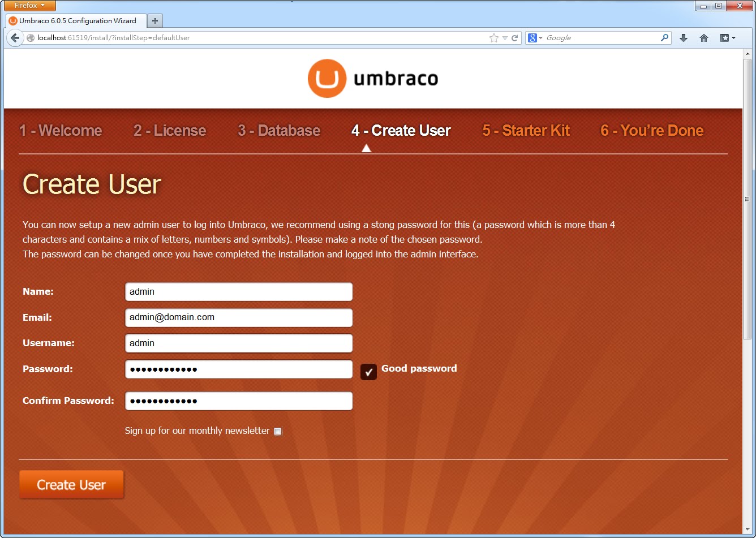
Task: Click the 'Email:' label
Action: 37,317
